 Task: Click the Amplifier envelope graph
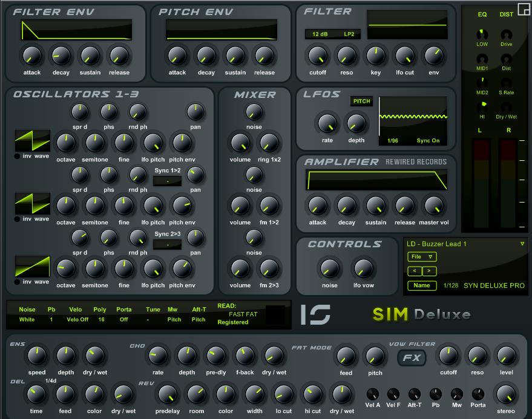click(376, 180)
